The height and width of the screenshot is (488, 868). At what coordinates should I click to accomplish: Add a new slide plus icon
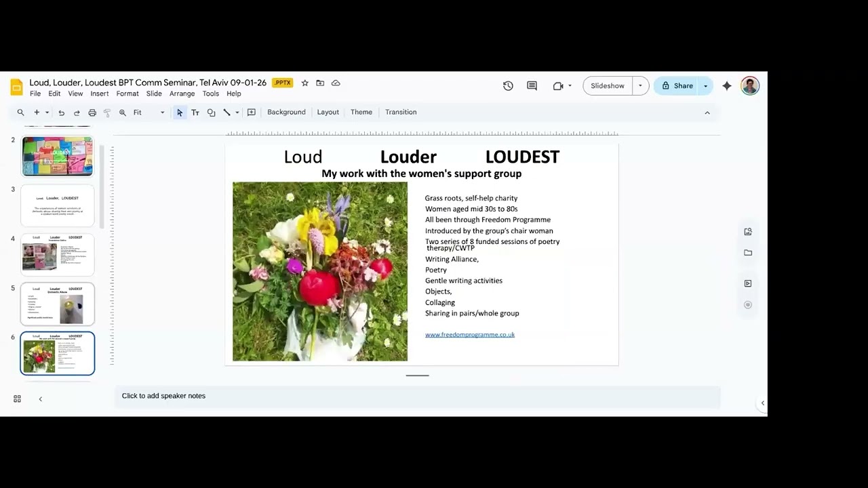coord(37,113)
